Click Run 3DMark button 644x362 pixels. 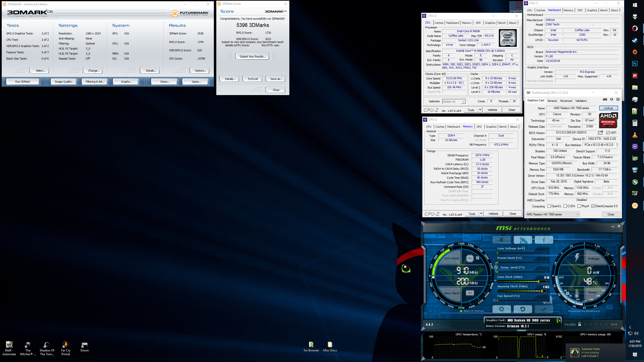pos(23,82)
